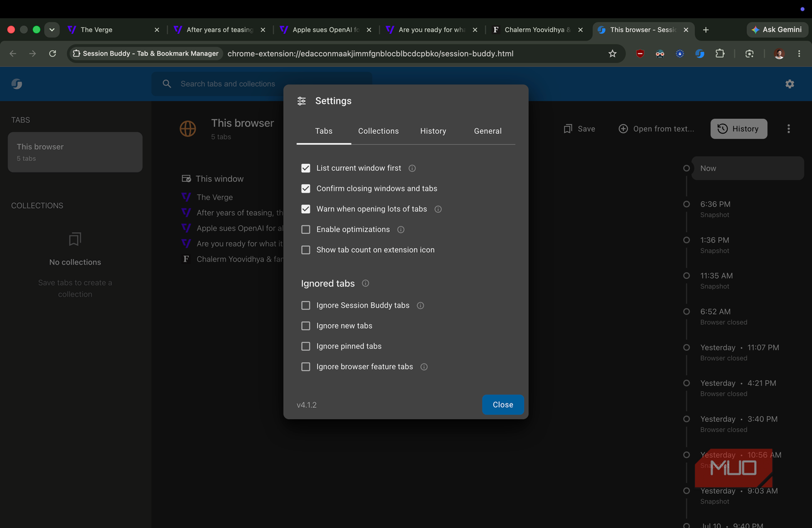Screen dimensions: 812x528
Task: Open the Chalerm Yoovidhya entry in tab list
Action: [231, 259]
